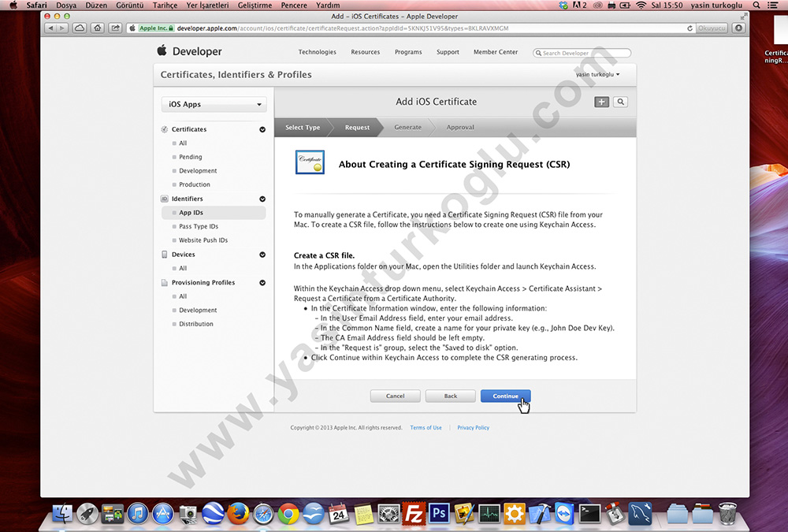Viewport: 788px width, 532px height.
Task: Select Production under Certificates
Action: 195,184
